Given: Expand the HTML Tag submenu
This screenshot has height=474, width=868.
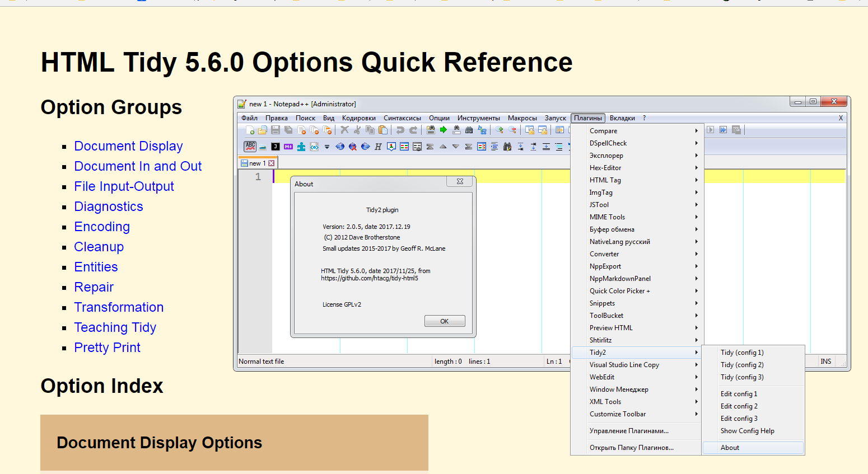Looking at the screenshot, I should coord(636,180).
